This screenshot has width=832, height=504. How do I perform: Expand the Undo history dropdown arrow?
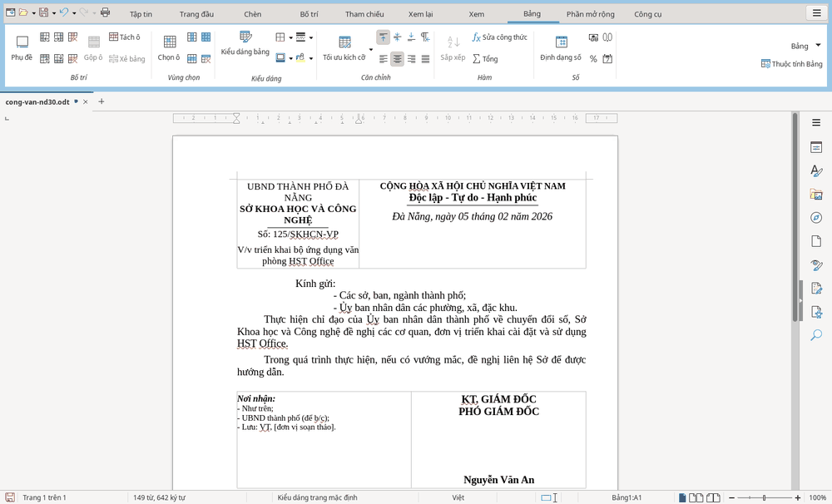click(74, 12)
